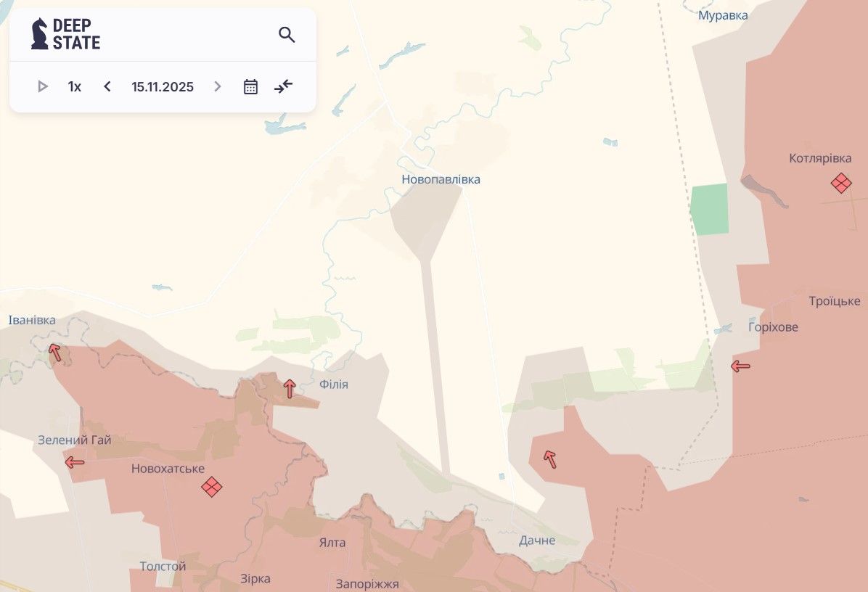Screen dimensions: 868x592
Task: Click the green area near Котлярівка
Action: pyautogui.click(x=709, y=209)
